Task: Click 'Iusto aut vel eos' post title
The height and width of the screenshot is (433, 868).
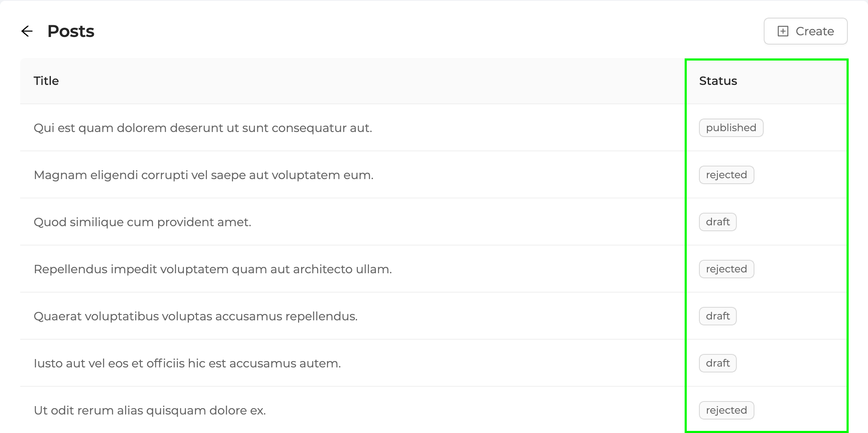Action: (187, 363)
